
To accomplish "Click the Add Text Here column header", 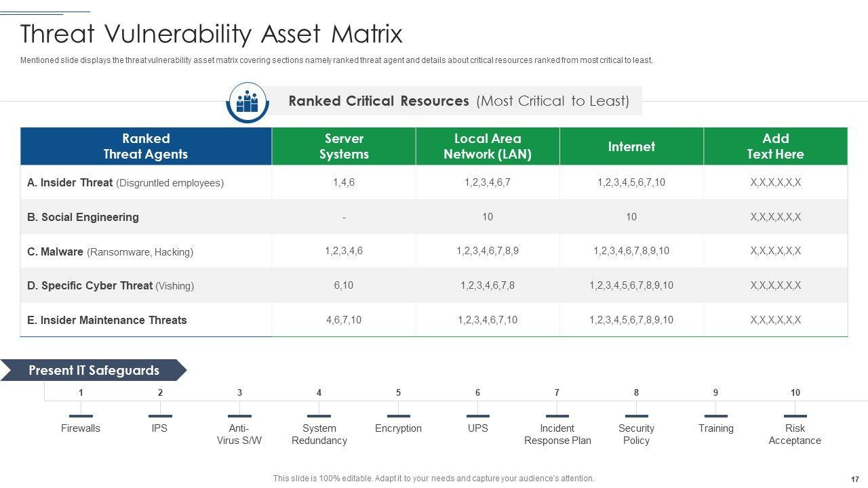I will pyautogui.click(x=775, y=146).
